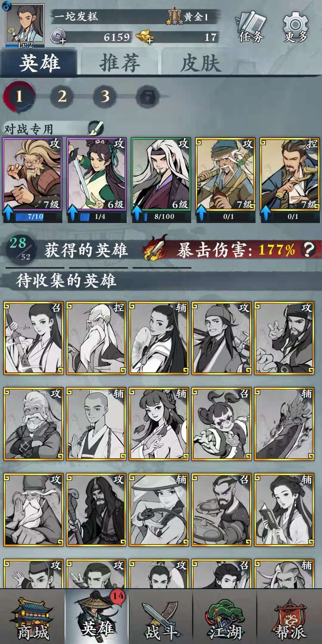Image resolution: width=322 pixels, height=644 pixels.
Task: Select deck slot 3
Action: tap(105, 96)
